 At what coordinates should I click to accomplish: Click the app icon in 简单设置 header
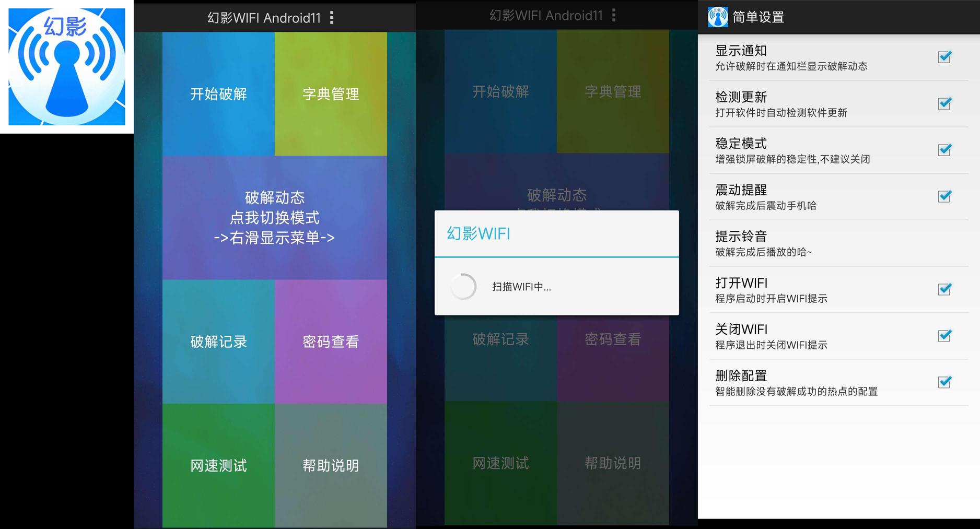(718, 17)
